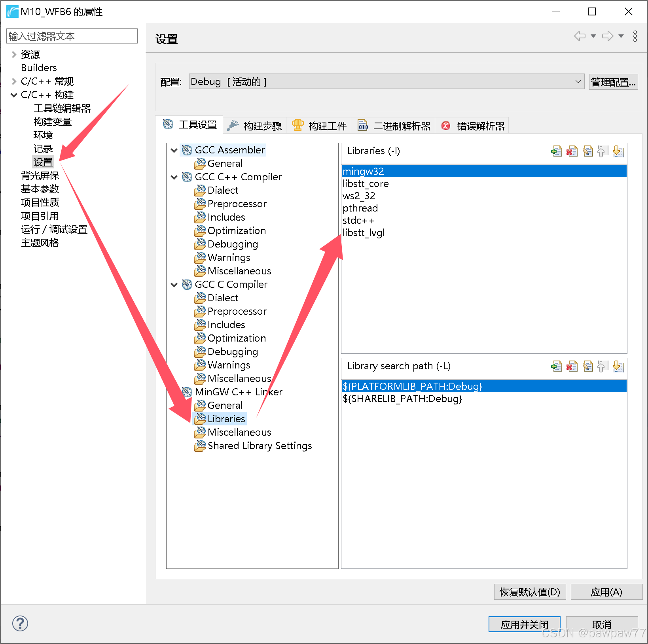
Task: Move selected library up with up-arrow icon
Action: [x=602, y=151]
